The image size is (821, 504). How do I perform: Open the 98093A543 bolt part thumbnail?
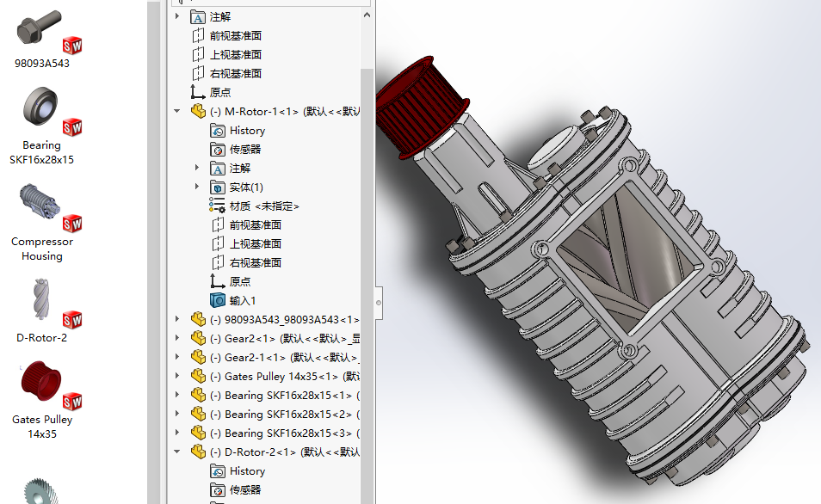40,28
